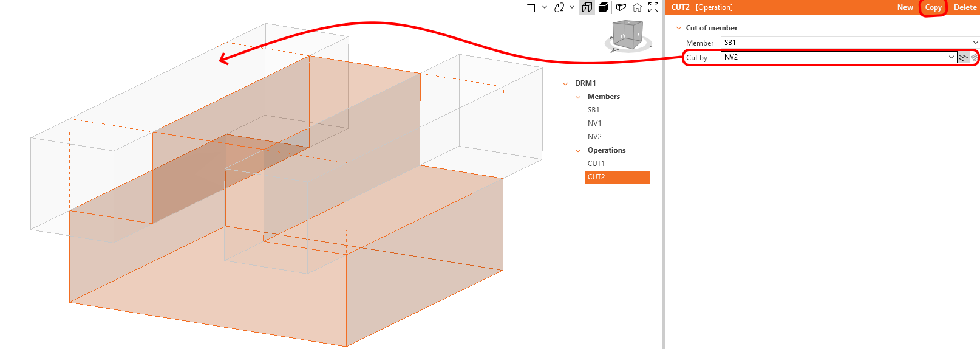Select highlighted operation CUT2 in the tree
The image size is (980, 349).
(x=618, y=177)
